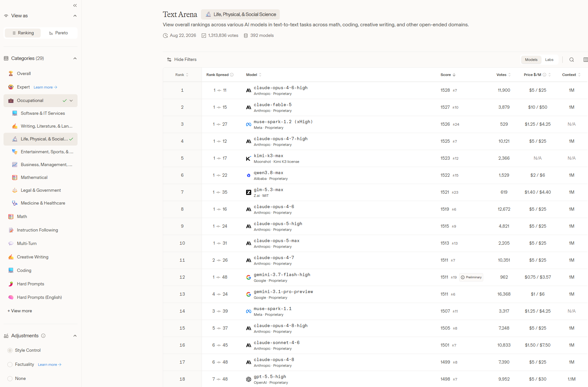Click the Moonshot logo beside kimi-k3-max
The height and width of the screenshot is (387, 588).
[249, 158]
